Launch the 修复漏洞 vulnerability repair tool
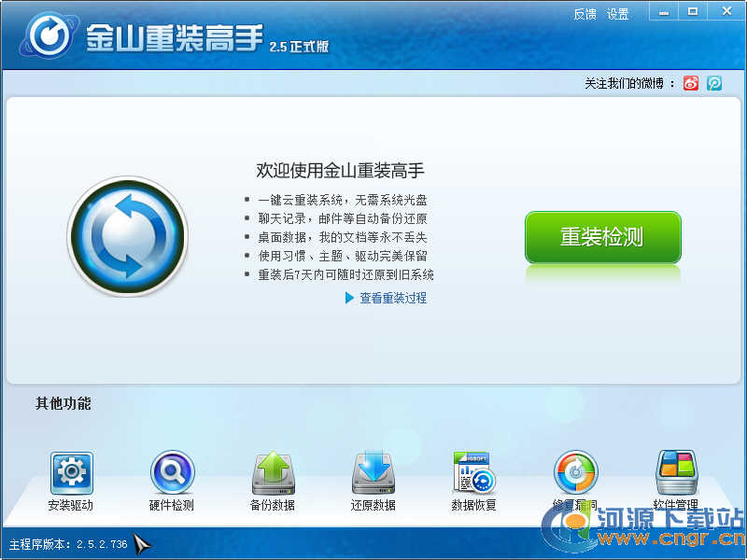Image resolution: width=747 pixels, height=560 pixels. pyautogui.click(x=575, y=473)
